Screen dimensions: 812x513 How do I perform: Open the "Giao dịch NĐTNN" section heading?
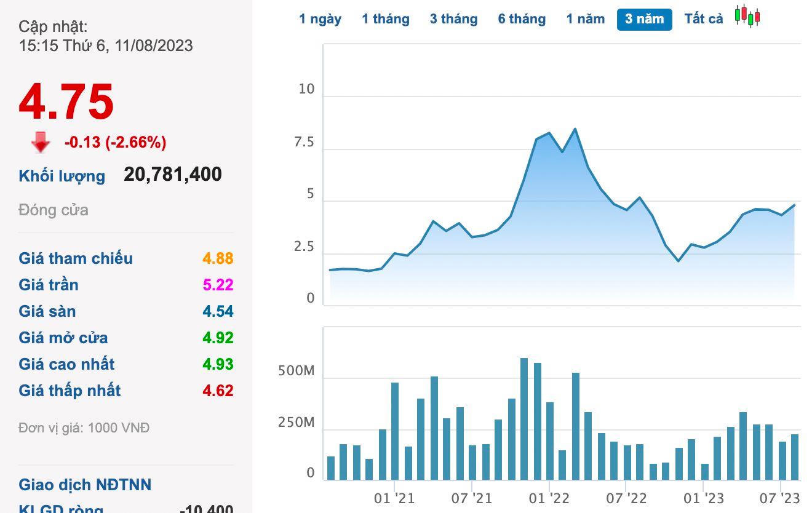(85, 485)
